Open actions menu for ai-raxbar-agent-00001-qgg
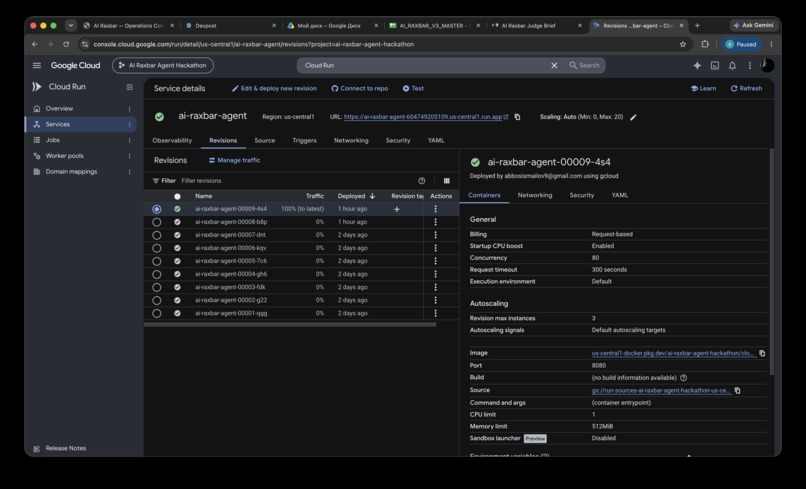The height and width of the screenshot is (489, 806). tap(435, 313)
